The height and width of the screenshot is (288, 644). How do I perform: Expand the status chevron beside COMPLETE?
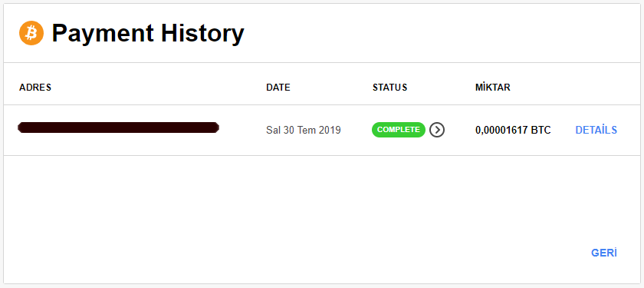[x=437, y=130]
